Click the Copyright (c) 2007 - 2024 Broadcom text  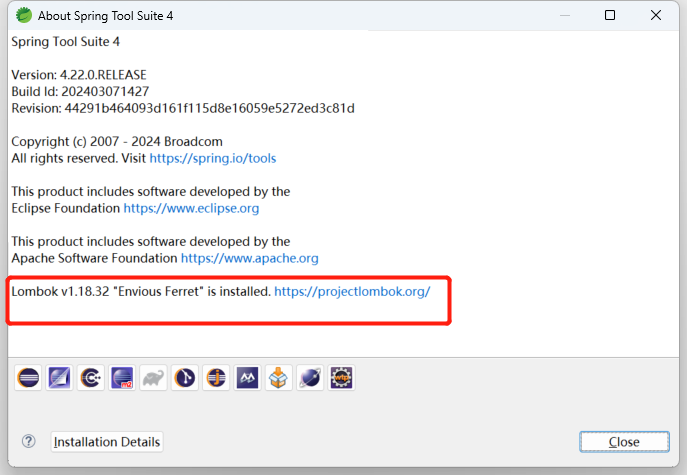[x=117, y=142]
